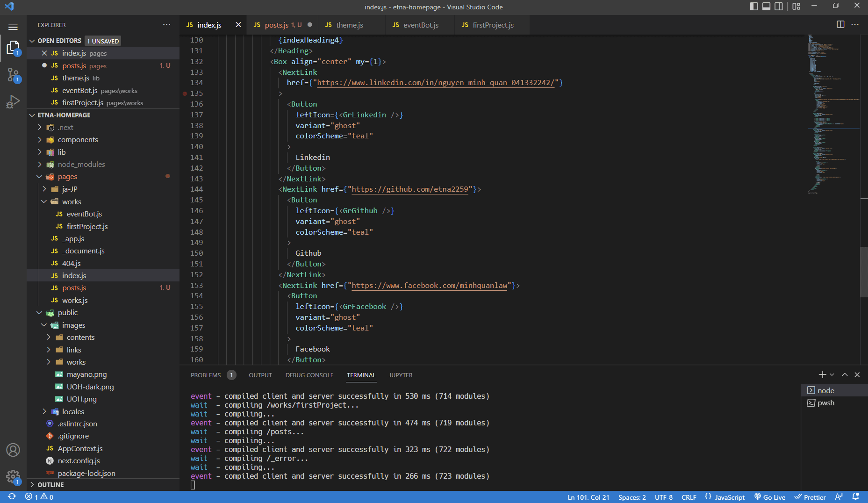Image resolution: width=868 pixels, height=503 pixels.
Task: Open the JUPYTER panel tab
Action: [401, 375]
